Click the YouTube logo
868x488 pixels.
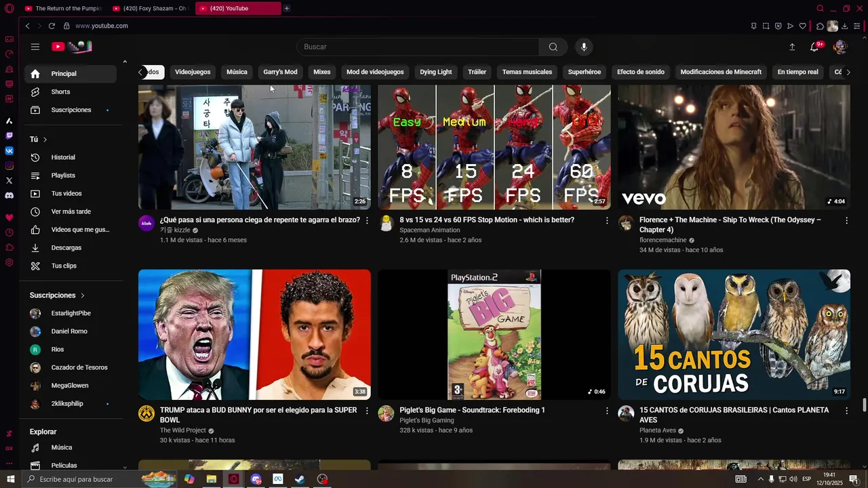(71, 47)
